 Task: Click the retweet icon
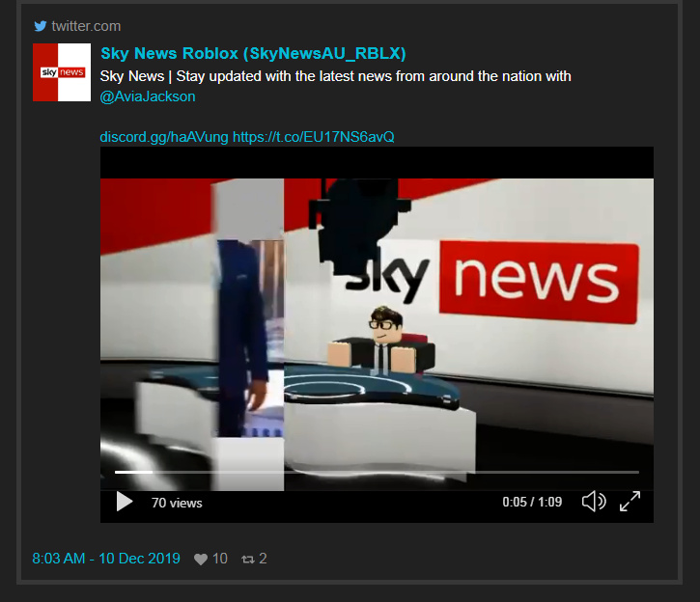point(248,560)
